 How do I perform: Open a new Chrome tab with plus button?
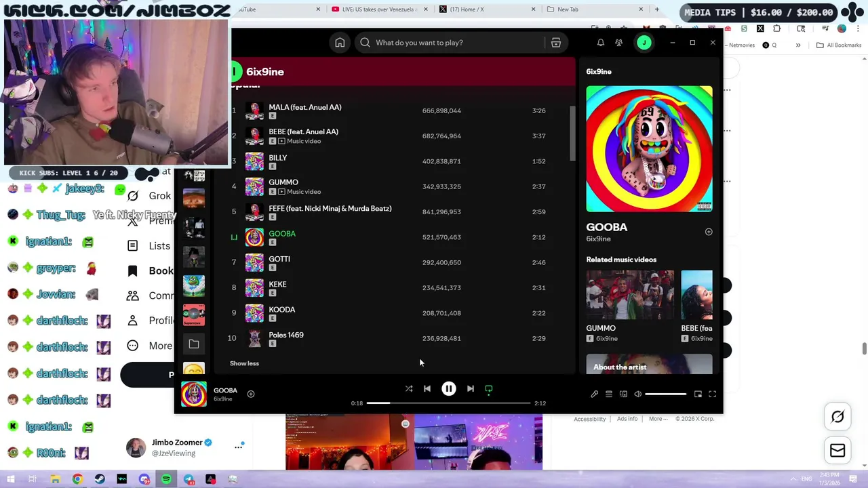click(656, 9)
